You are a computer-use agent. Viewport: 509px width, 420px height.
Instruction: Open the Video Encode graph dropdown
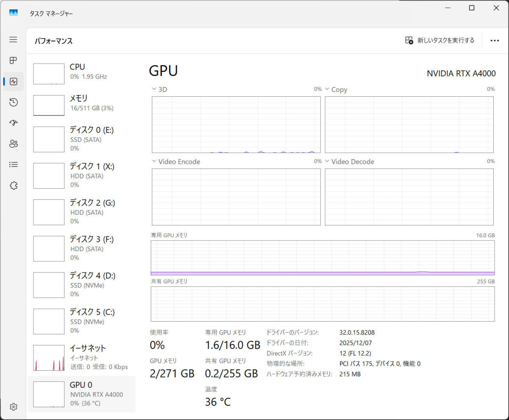click(x=176, y=162)
